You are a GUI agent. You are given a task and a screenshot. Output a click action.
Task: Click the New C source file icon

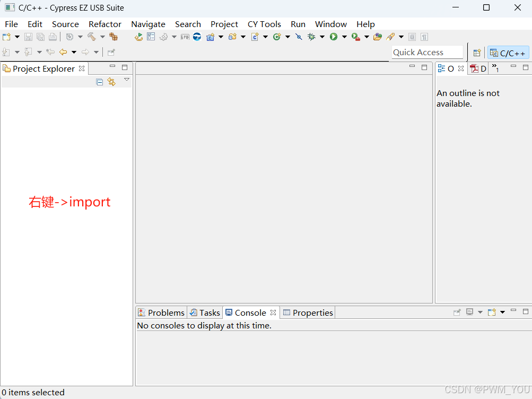tap(255, 37)
